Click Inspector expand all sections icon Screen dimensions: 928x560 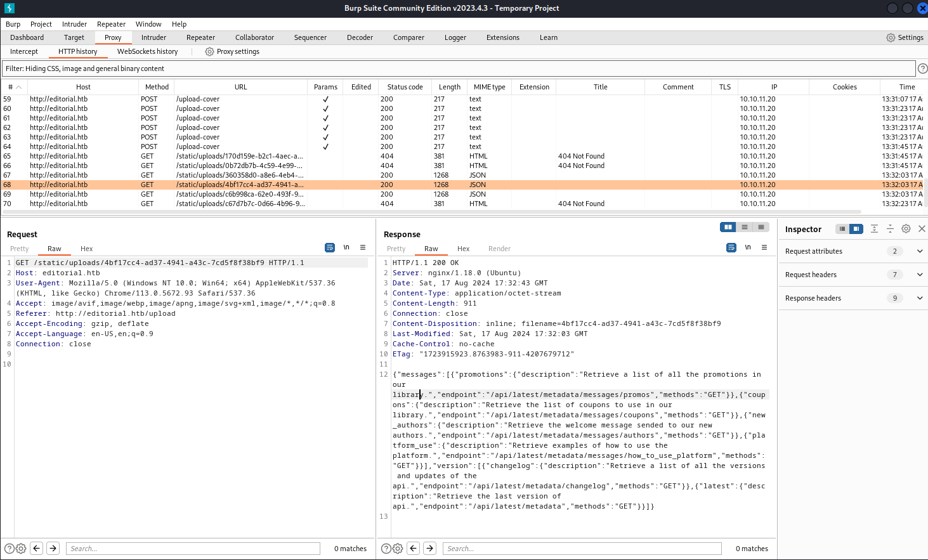[x=874, y=229]
